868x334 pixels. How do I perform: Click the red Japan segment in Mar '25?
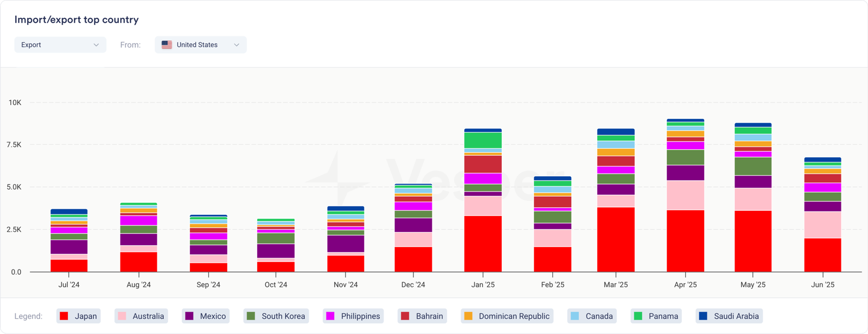(x=616, y=239)
